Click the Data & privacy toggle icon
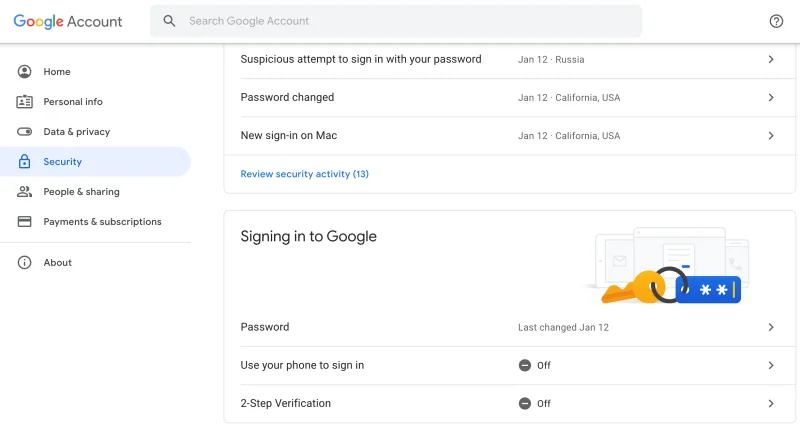Image resolution: width=800 pixels, height=426 pixels. (x=25, y=132)
